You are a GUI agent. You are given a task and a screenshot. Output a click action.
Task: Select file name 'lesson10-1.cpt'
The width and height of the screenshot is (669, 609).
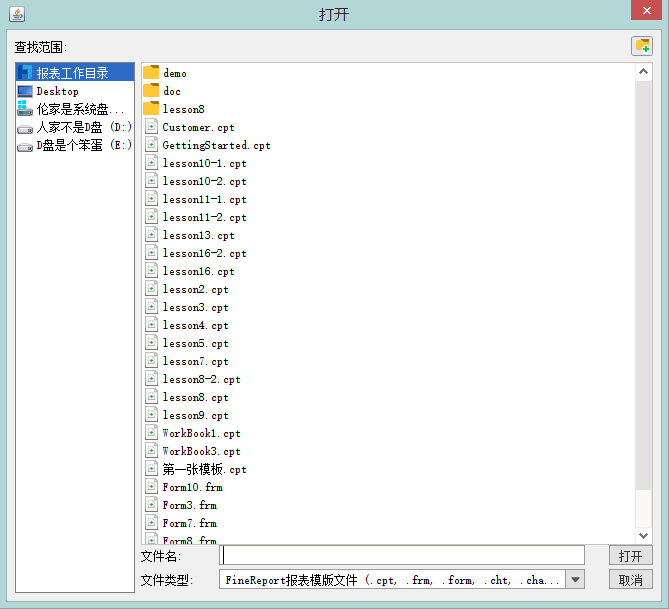(204, 163)
